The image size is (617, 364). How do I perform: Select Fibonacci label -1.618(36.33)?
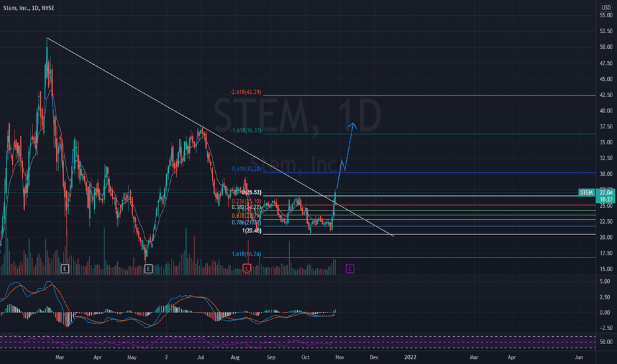[x=246, y=130]
